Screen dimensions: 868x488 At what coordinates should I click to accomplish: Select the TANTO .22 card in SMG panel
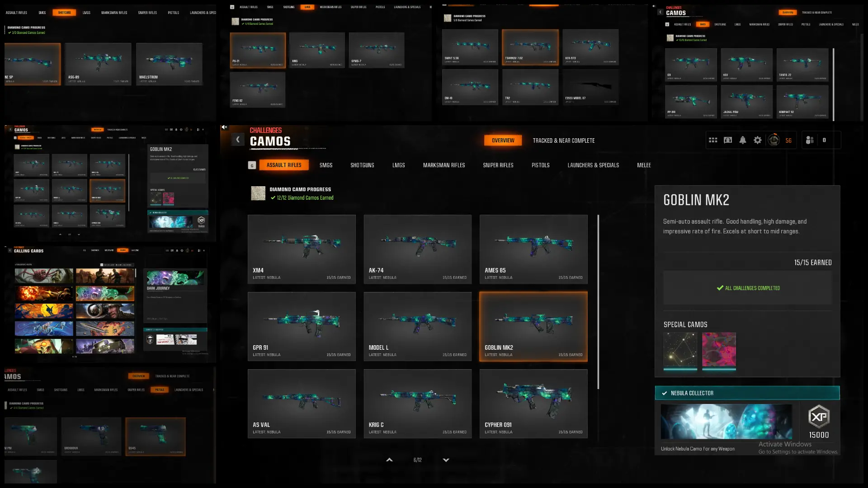pyautogui.click(x=802, y=65)
